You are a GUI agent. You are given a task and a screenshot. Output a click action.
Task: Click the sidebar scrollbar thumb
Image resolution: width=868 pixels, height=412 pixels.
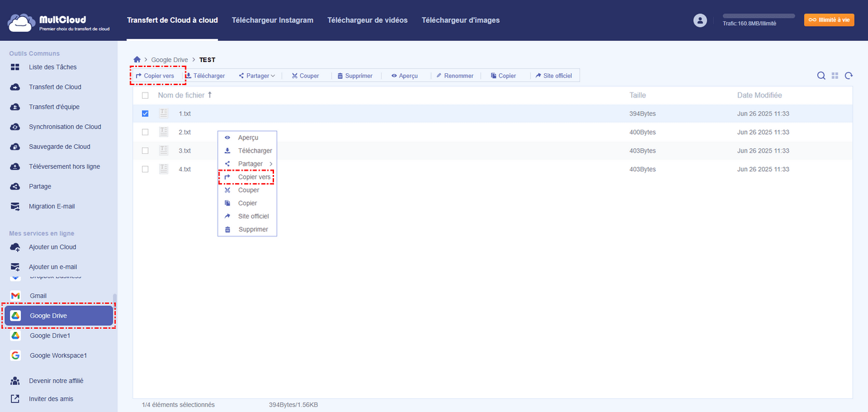(x=115, y=298)
